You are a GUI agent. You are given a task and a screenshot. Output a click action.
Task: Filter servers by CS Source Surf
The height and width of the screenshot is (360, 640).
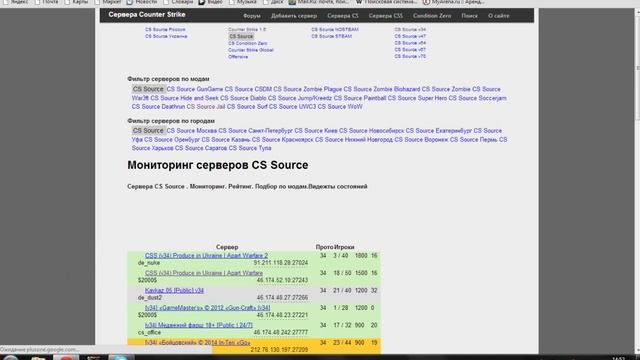tap(247, 107)
